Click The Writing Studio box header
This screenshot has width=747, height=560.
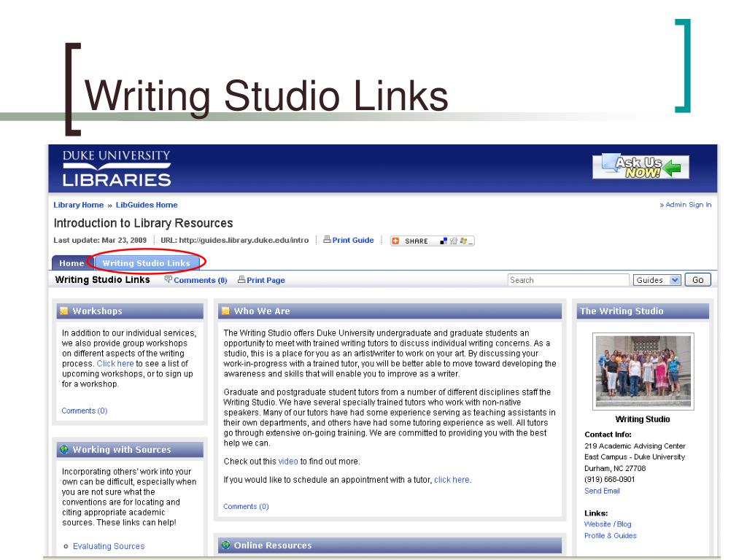tap(643, 311)
